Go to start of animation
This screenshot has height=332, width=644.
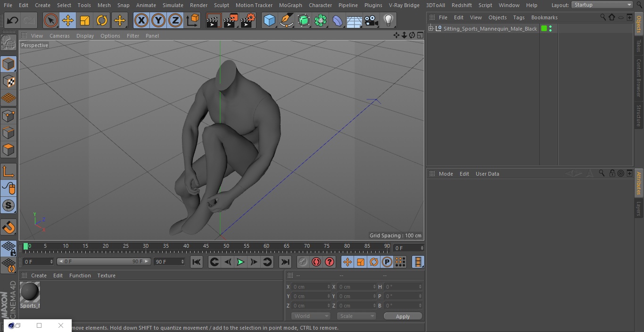(197, 262)
